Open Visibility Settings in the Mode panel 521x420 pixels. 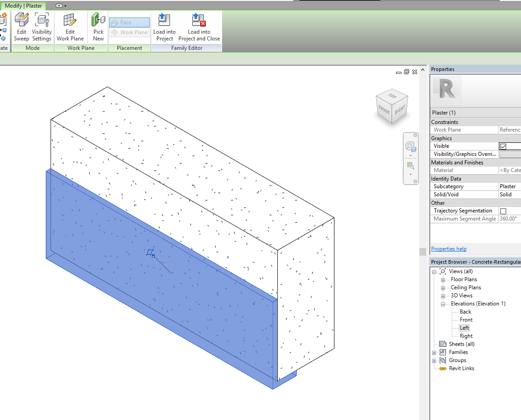click(41, 26)
